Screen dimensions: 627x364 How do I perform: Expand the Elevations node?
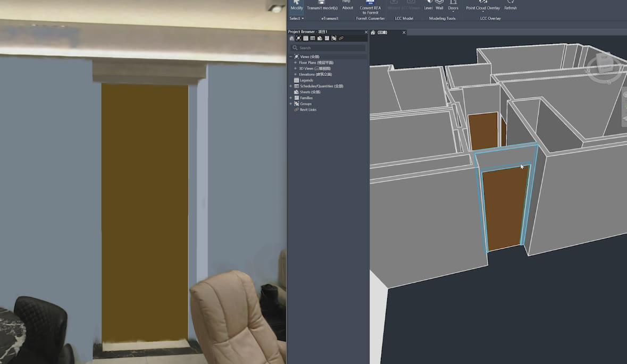tap(295, 74)
